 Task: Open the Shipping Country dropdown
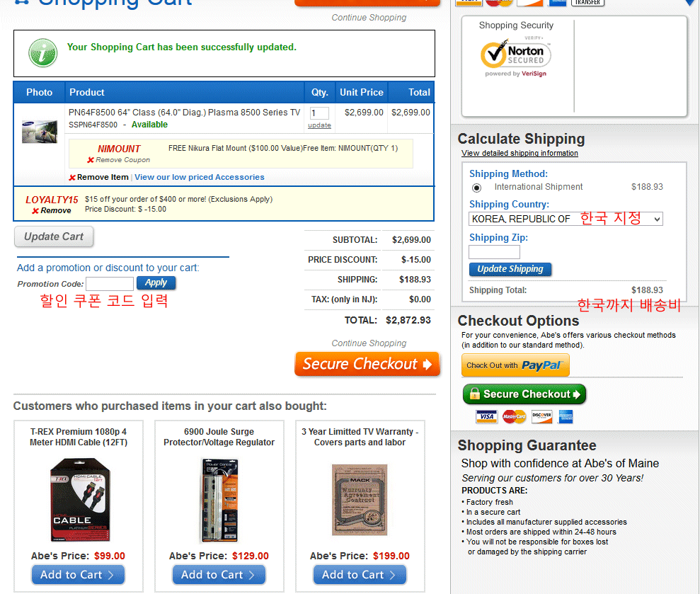[566, 219]
